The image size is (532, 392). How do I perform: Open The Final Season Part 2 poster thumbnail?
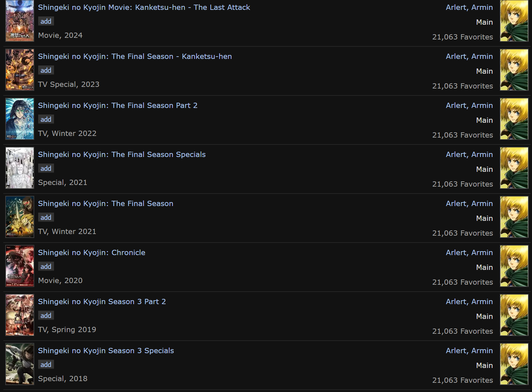click(x=20, y=119)
